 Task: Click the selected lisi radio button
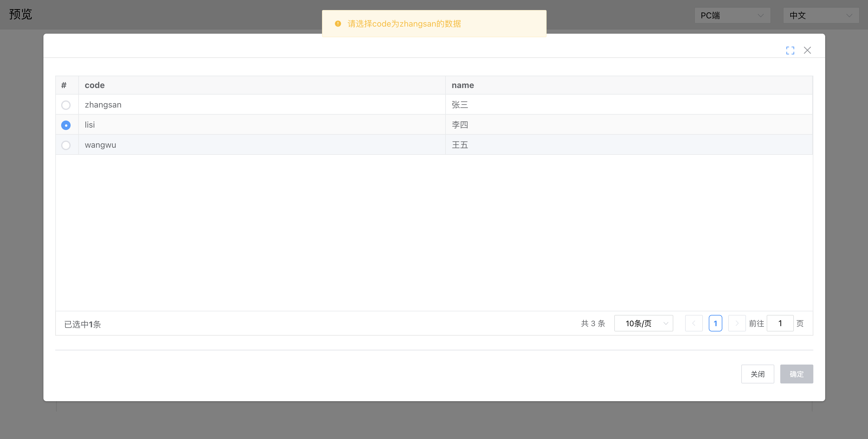point(66,125)
